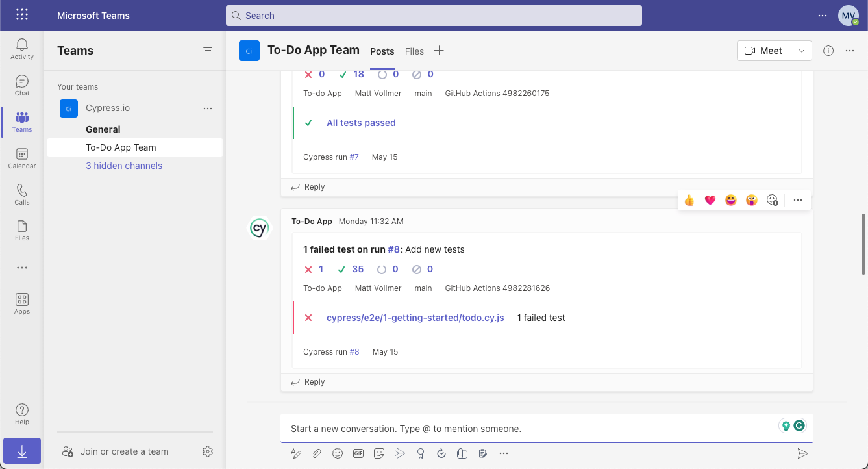The image size is (868, 469).
Task: Open the Meet dropdown arrow
Action: [x=802, y=51]
